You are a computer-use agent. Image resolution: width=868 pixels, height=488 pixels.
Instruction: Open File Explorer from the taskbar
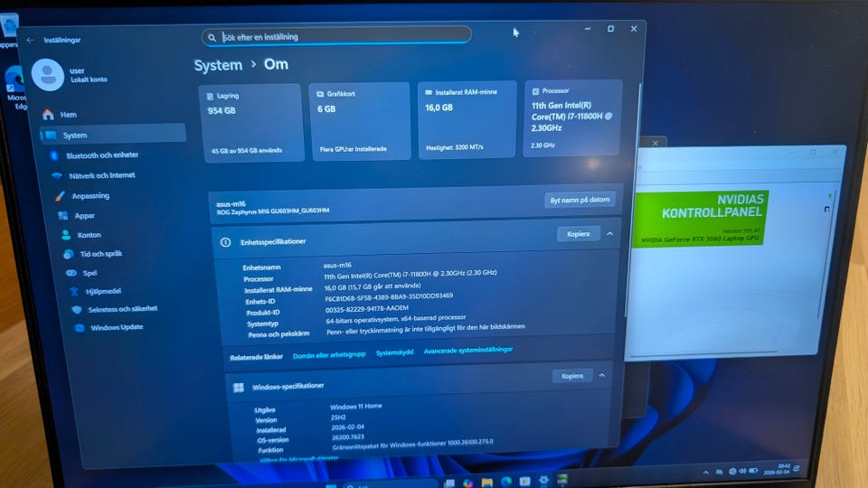tap(486, 483)
